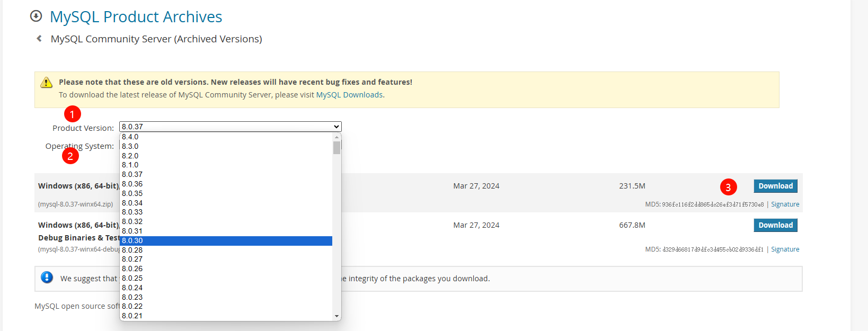Select the highlighted 8.0.30 version
868x331 pixels.
click(x=226, y=240)
